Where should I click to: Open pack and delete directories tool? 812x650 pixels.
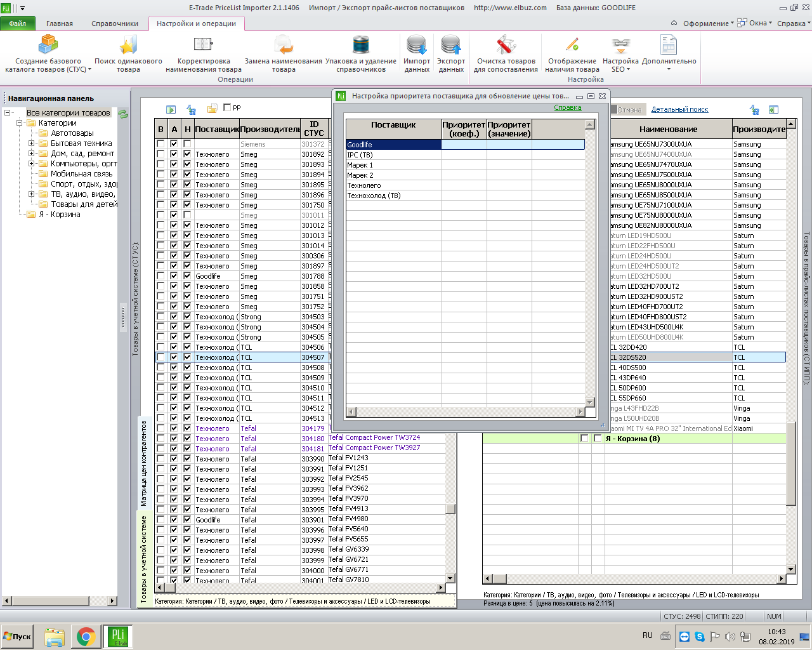(361, 54)
